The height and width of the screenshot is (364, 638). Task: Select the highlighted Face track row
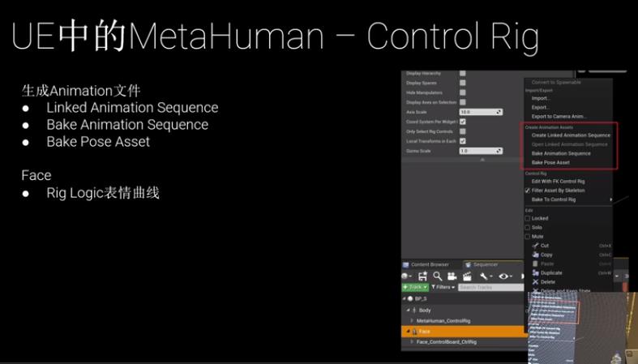465,332
